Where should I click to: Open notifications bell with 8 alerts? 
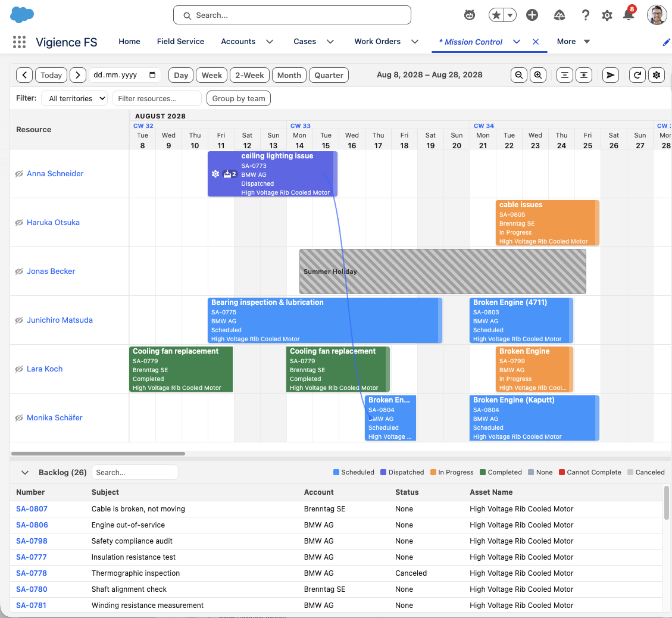(629, 14)
